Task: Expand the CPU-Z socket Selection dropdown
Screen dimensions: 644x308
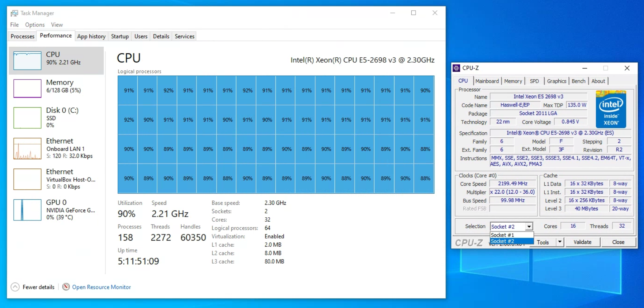Action: (529, 227)
